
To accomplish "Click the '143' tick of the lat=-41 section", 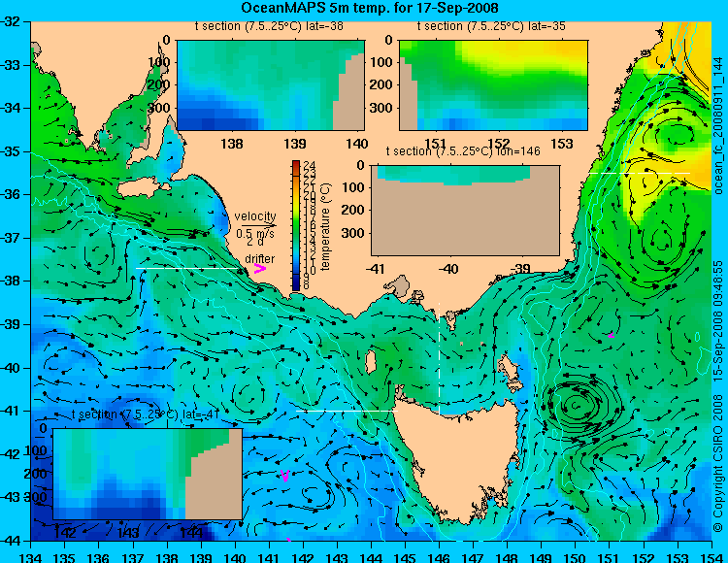I will [127, 532].
